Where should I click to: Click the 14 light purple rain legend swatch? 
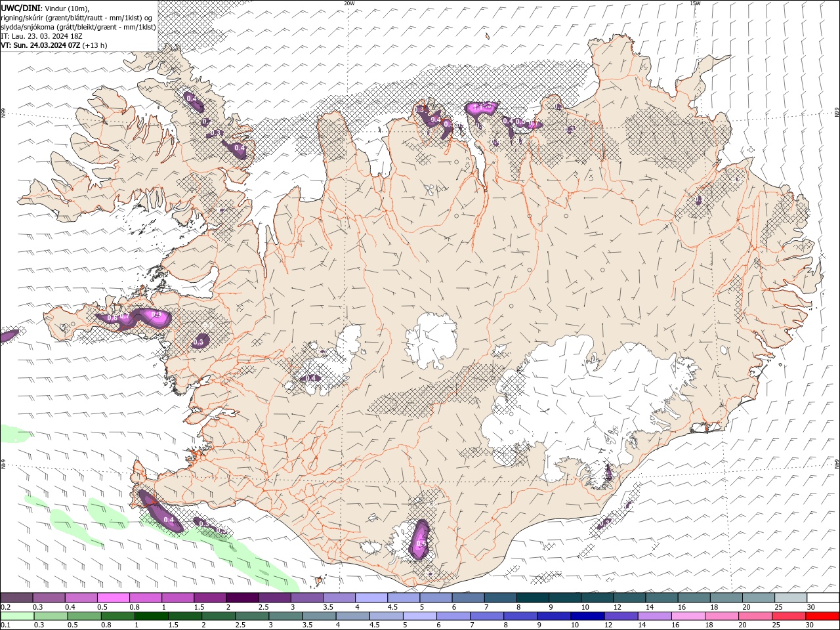pyautogui.click(x=654, y=616)
